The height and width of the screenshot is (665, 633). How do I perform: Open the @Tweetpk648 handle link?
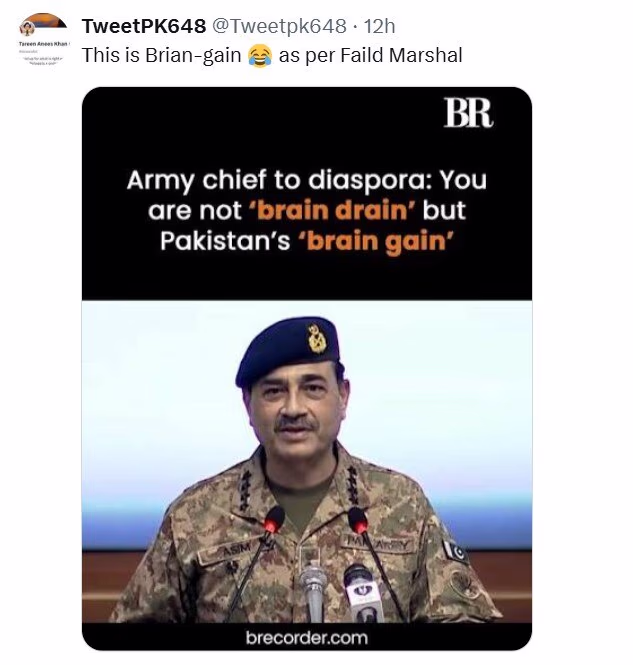click(279, 26)
